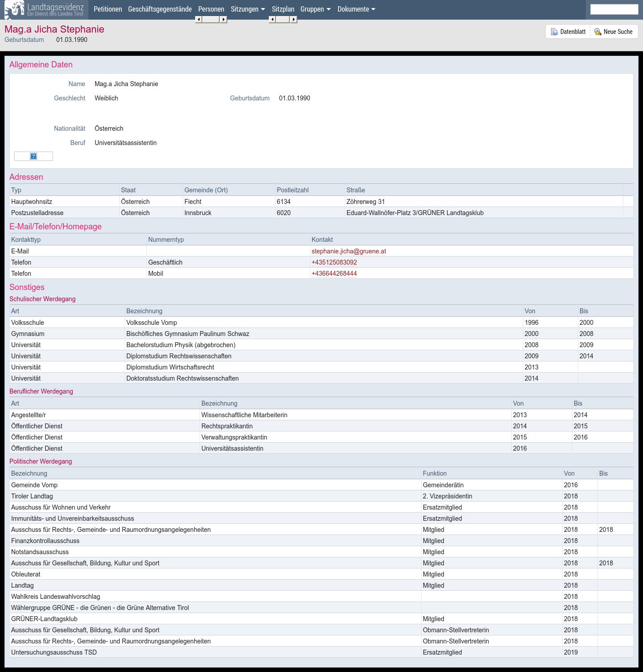Viewport: 643px width, 672px height.
Task: Click the GRÜNER-Landtagsklub row
Action: pyautogui.click(x=321, y=619)
